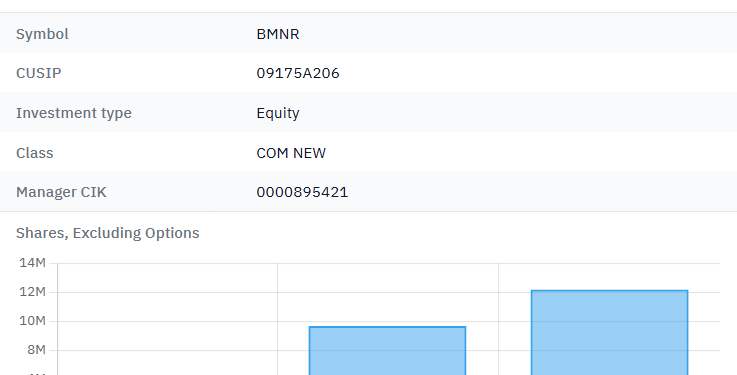
Task: Click the tallest bar reaching 12M
Action: point(610,333)
